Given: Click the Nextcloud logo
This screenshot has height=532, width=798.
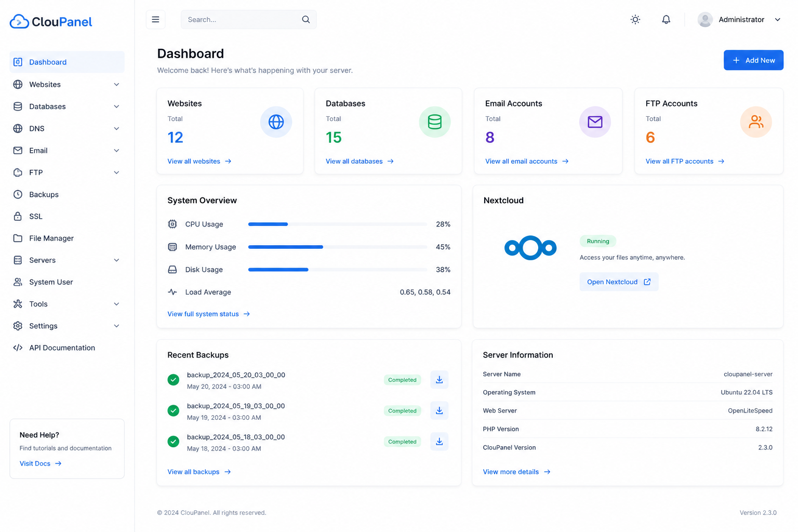Looking at the screenshot, I should [x=530, y=248].
